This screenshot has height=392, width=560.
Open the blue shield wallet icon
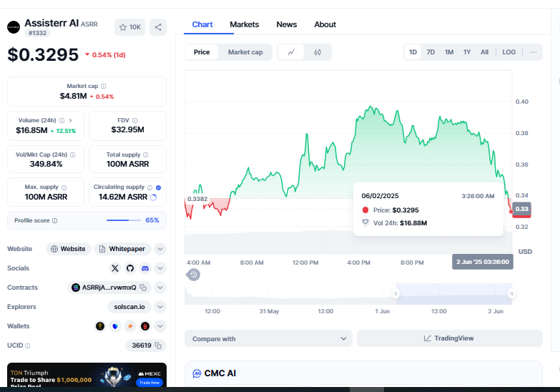tap(115, 326)
